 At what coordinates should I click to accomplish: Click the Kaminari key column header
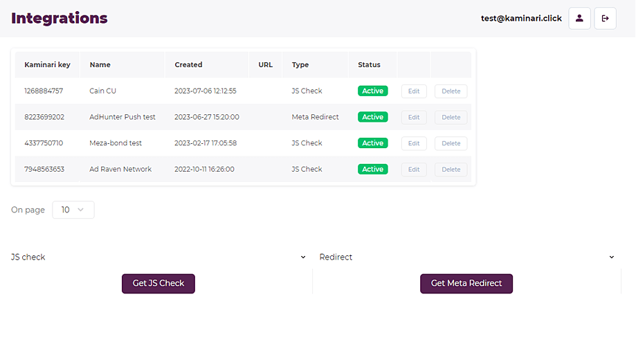tap(47, 65)
